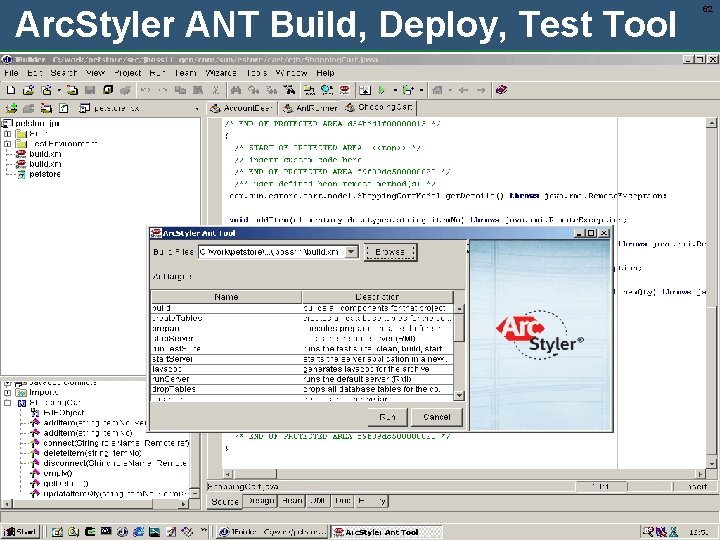Click the Debug project toolbar icon

pos(407,90)
